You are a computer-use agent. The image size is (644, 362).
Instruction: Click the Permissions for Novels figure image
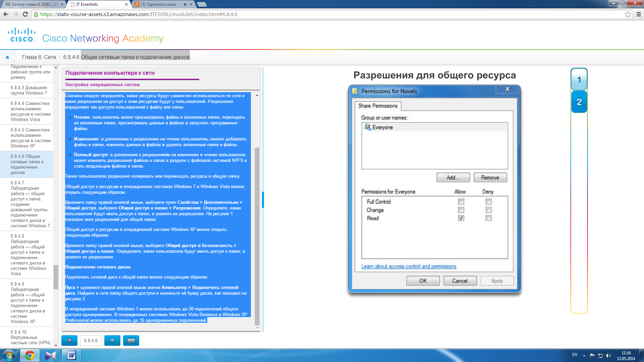click(434, 189)
